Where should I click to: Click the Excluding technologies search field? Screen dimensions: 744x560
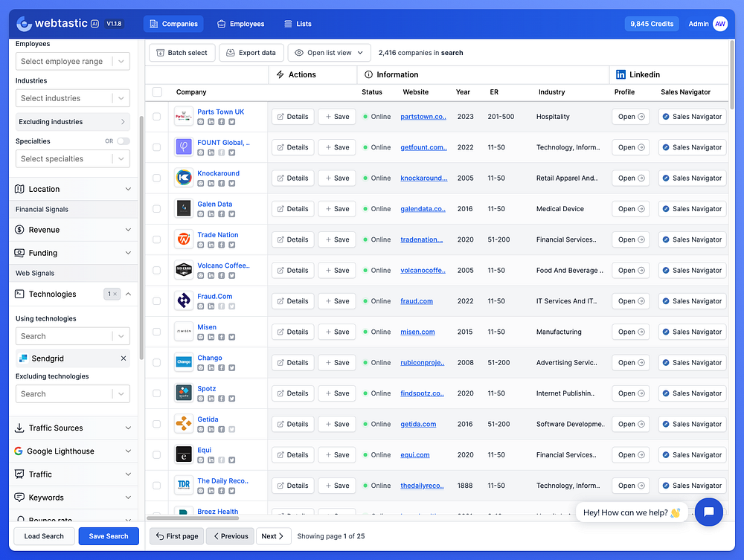pyautogui.click(x=73, y=394)
